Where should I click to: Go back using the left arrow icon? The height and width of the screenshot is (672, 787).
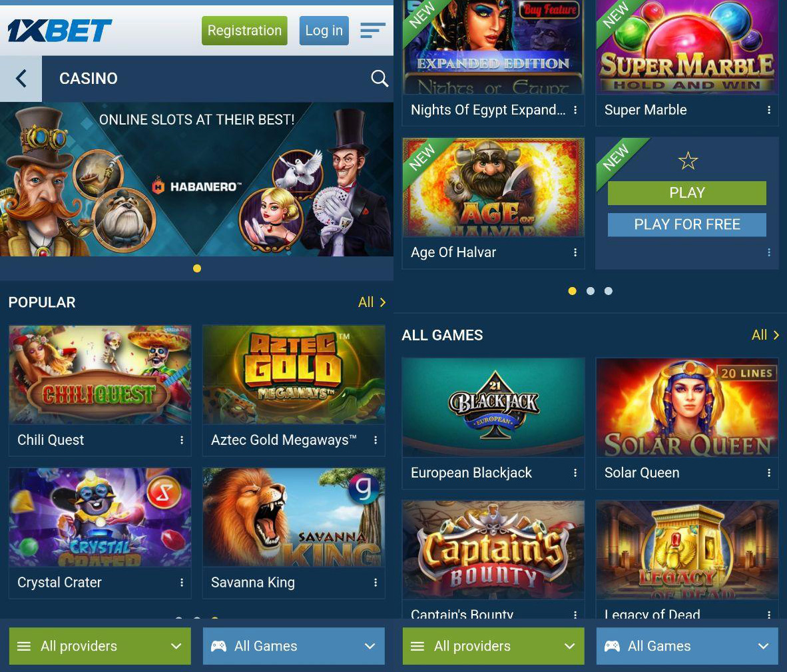coord(21,79)
